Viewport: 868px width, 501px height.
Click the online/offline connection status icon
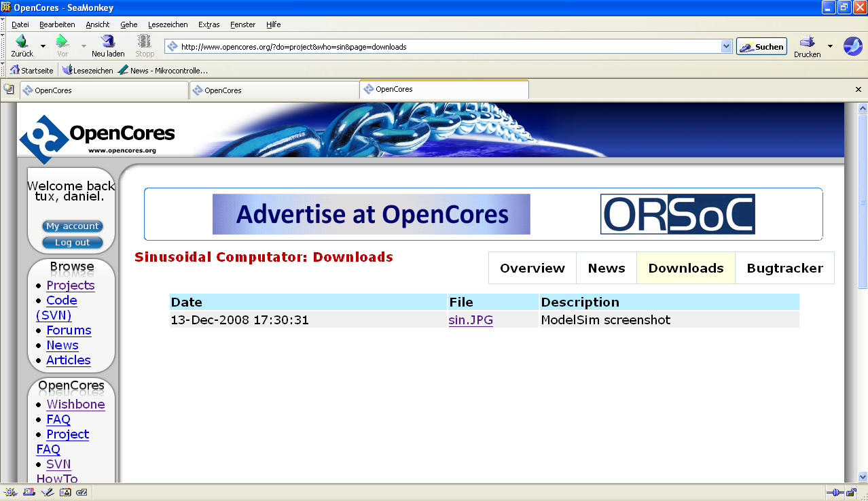(835, 492)
